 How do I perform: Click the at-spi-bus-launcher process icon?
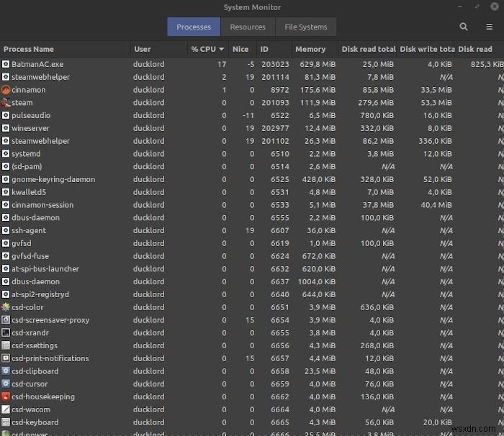(6, 268)
